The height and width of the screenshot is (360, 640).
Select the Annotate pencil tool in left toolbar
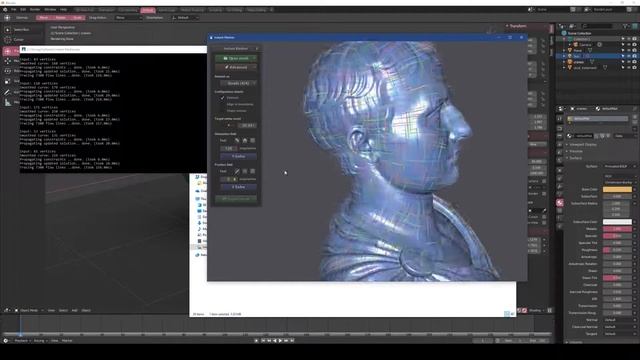[x=7, y=92]
